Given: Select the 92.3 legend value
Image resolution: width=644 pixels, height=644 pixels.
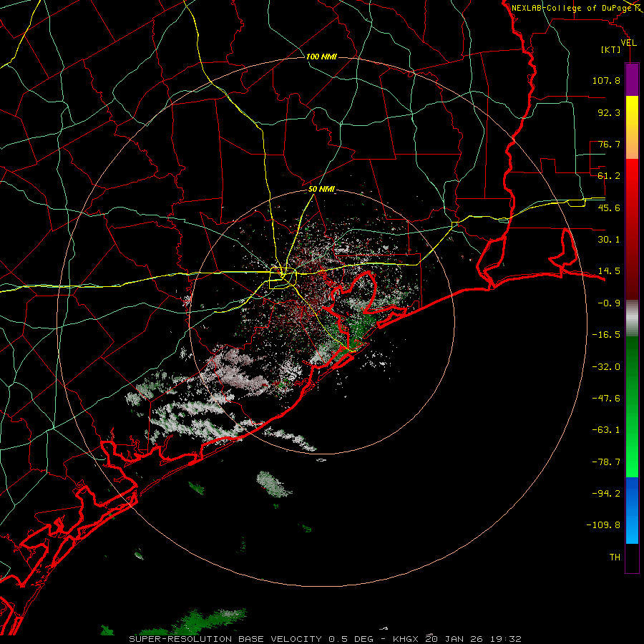Looking at the screenshot, I should [x=609, y=112].
